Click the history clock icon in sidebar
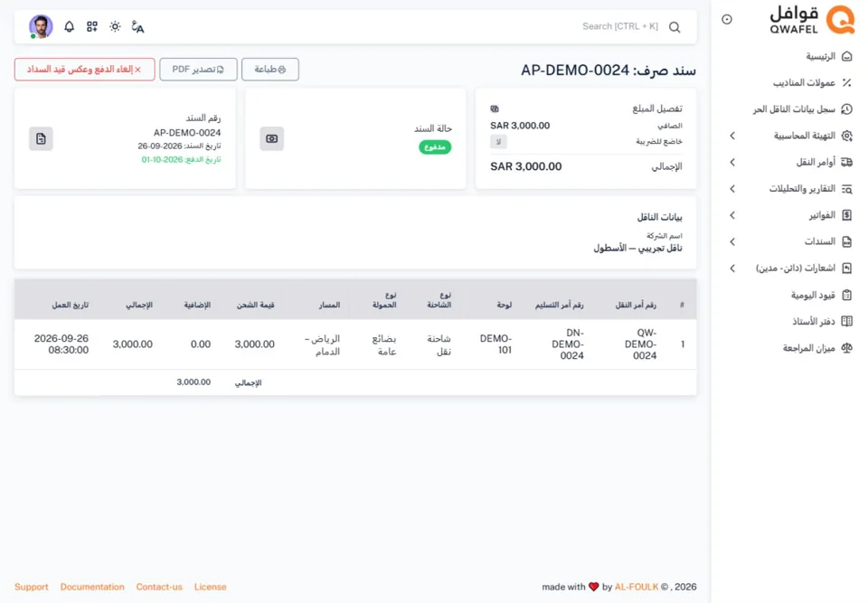 (x=846, y=109)
